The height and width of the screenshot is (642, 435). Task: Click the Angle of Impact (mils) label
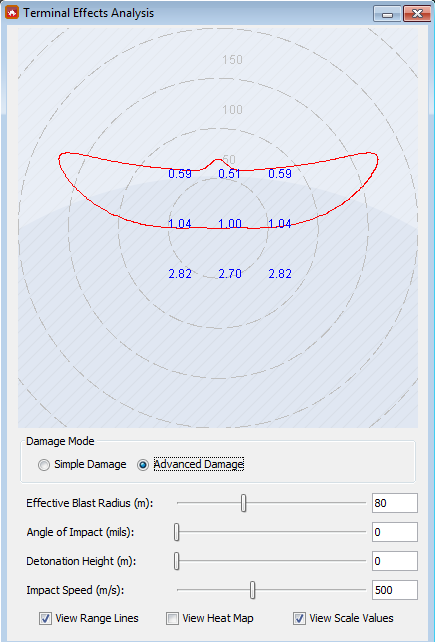(80, 532)
